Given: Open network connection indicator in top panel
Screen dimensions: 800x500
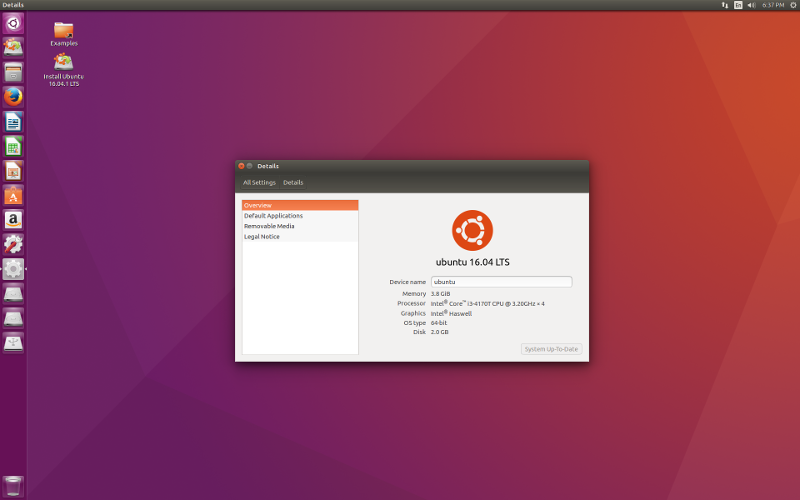Looking at the screenshot, I should click(724, 5).
